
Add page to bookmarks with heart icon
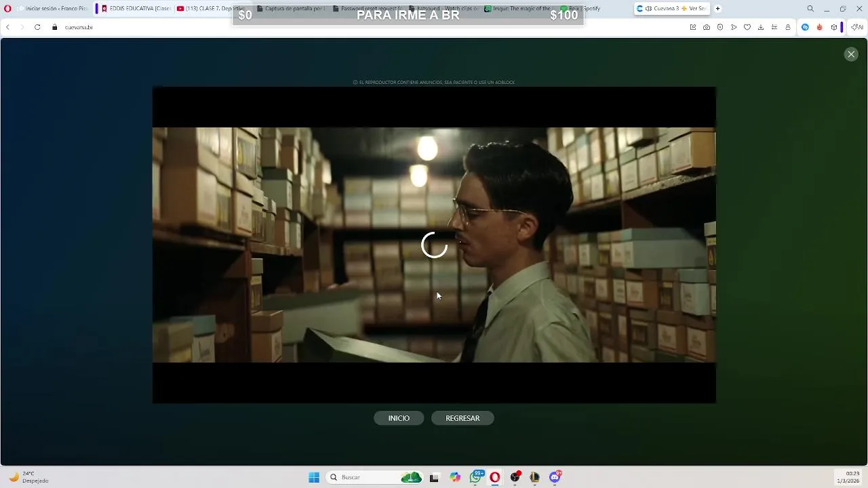pyautogui.click(x=747, y=27)
